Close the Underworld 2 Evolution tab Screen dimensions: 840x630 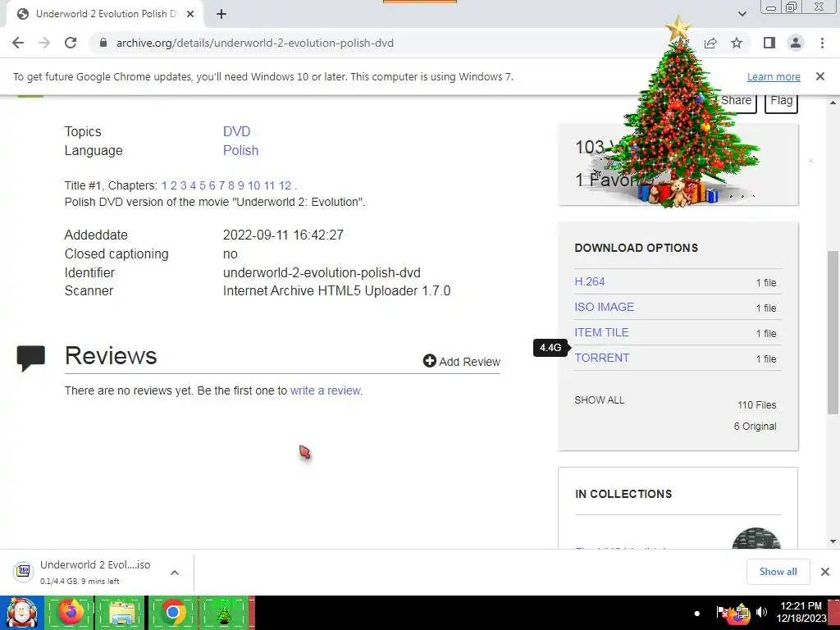tap(190, 15)
